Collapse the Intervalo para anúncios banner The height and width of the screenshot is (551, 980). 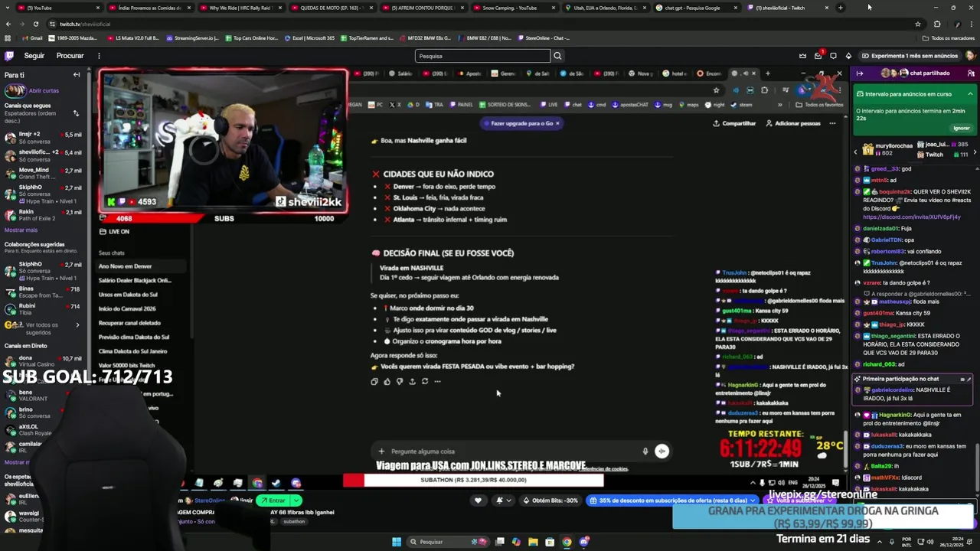971,94
